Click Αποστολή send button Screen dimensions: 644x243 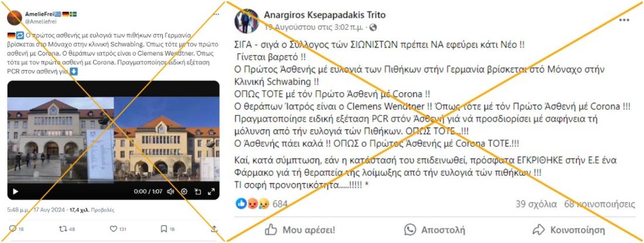pyautogui.click(x=434, y=230)
